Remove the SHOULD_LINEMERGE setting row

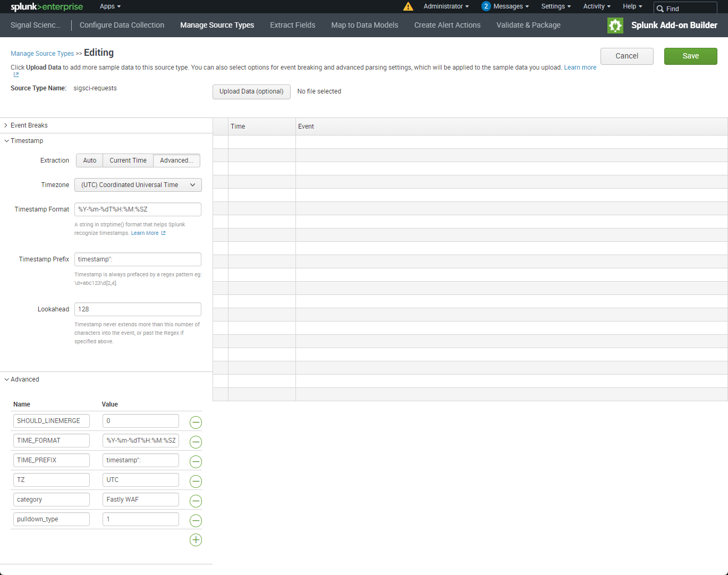[196, 422]
